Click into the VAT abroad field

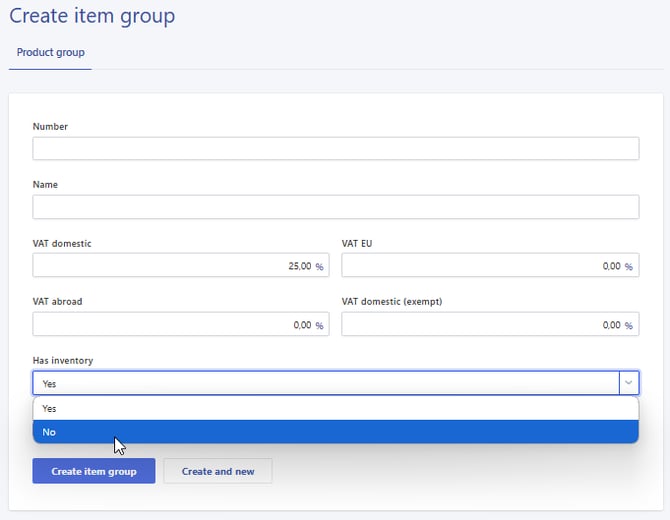click(170, 325)
